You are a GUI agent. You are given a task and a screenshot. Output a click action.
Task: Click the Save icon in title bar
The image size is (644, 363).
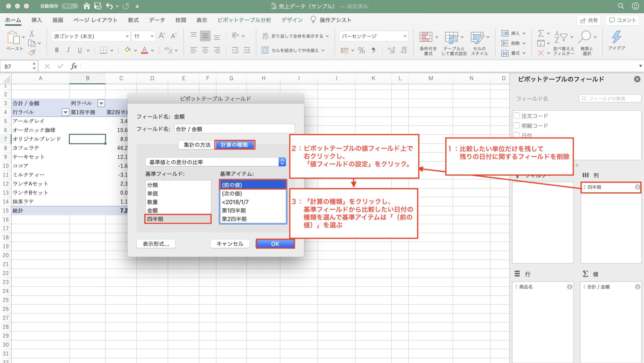click(98, 6)
